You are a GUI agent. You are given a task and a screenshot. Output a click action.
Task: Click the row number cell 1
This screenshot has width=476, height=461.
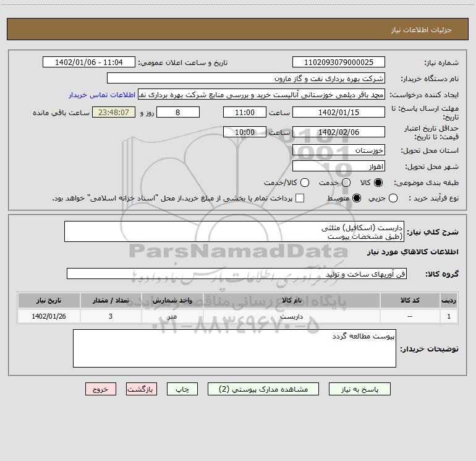pos(449,316)
